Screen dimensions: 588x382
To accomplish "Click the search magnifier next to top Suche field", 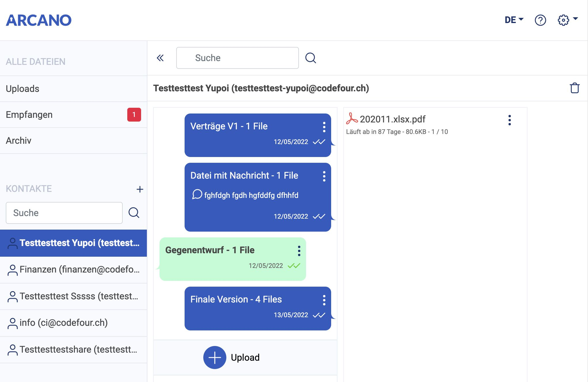I will [310, 58].
